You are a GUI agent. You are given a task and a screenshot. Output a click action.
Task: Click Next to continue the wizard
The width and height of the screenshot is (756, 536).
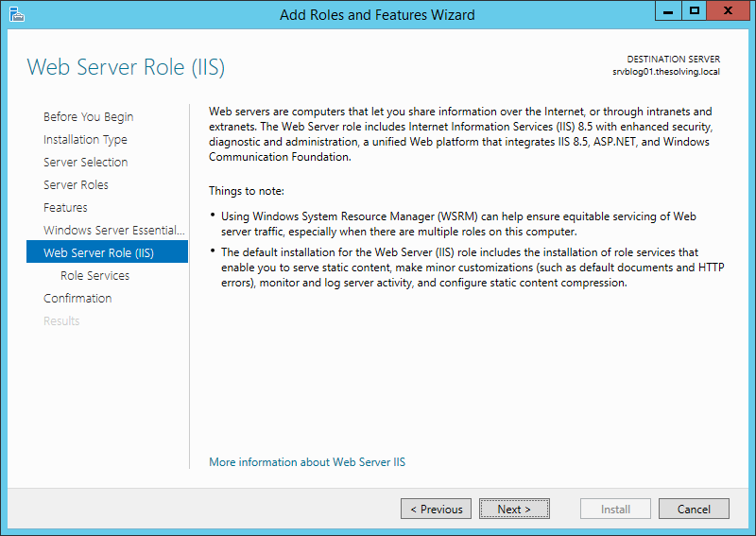point(514,509)
